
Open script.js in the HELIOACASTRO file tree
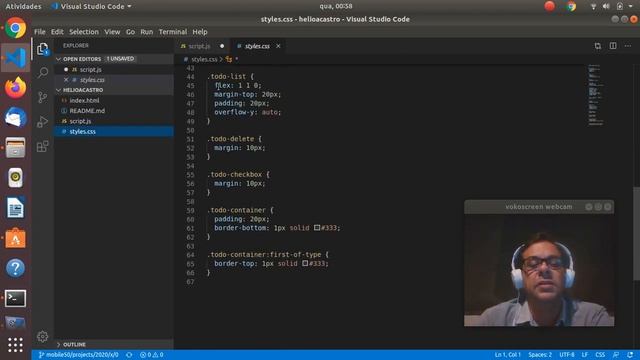tap(80, 121)
